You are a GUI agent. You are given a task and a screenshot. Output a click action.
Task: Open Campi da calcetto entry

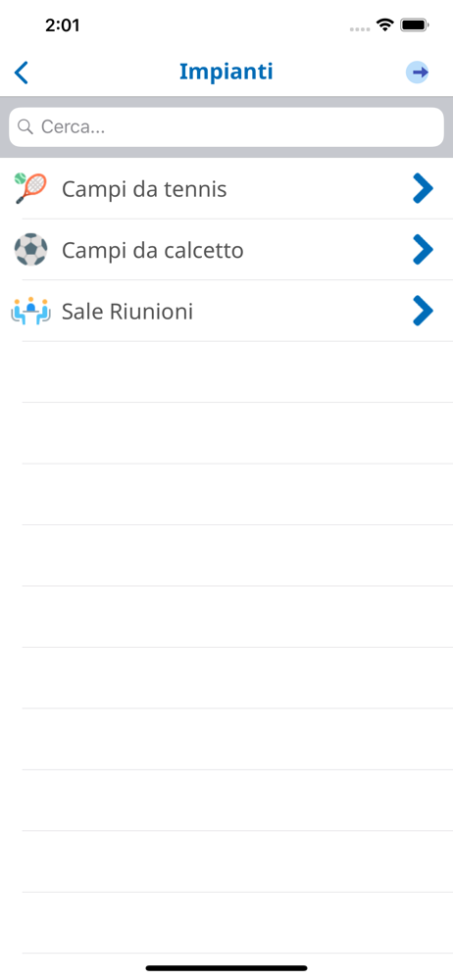click(x=226, y=250)
